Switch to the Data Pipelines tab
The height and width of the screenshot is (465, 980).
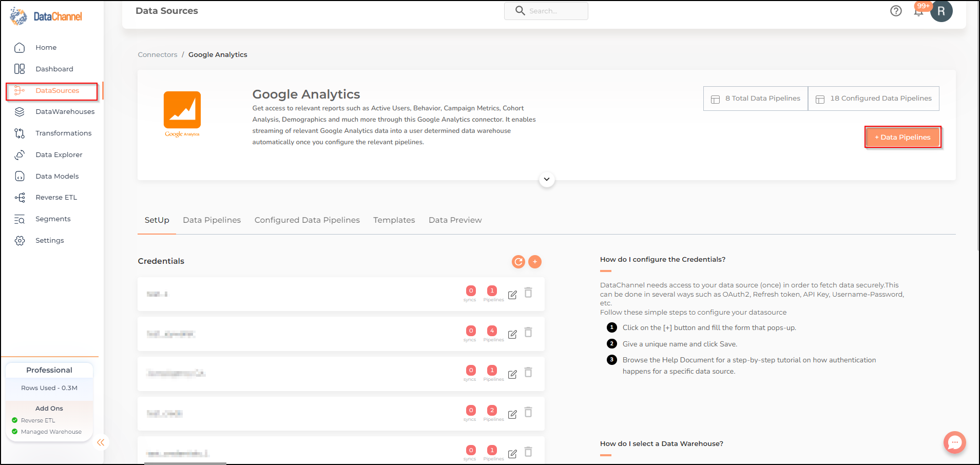[x=212, y=220]
